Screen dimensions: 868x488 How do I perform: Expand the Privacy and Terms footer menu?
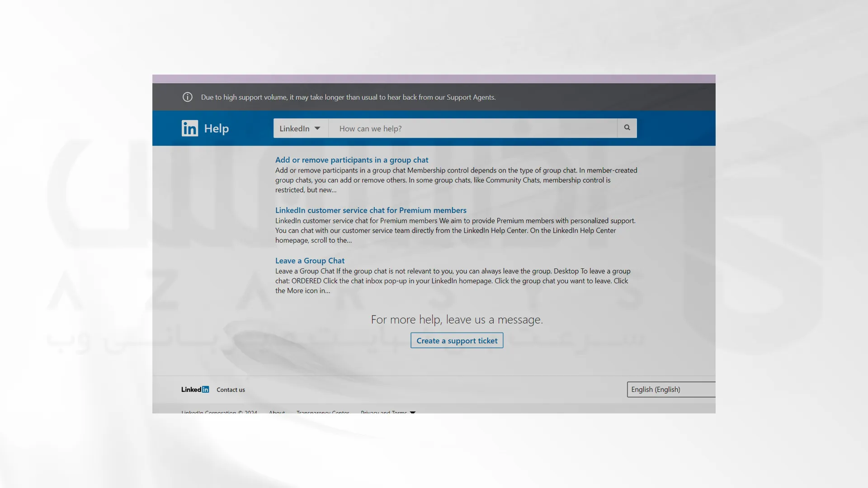(x=388, y=412)
